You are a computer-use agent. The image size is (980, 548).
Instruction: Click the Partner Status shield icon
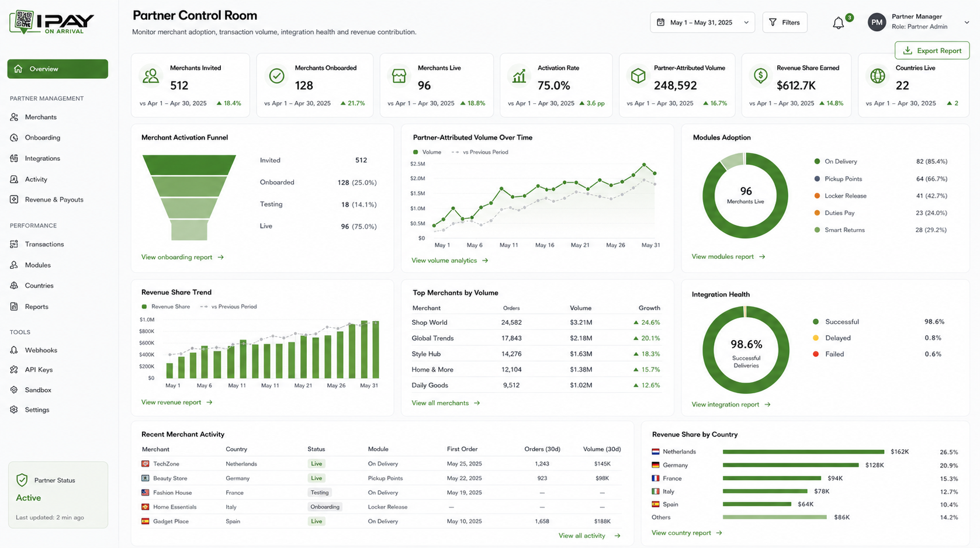pos(22,480)
